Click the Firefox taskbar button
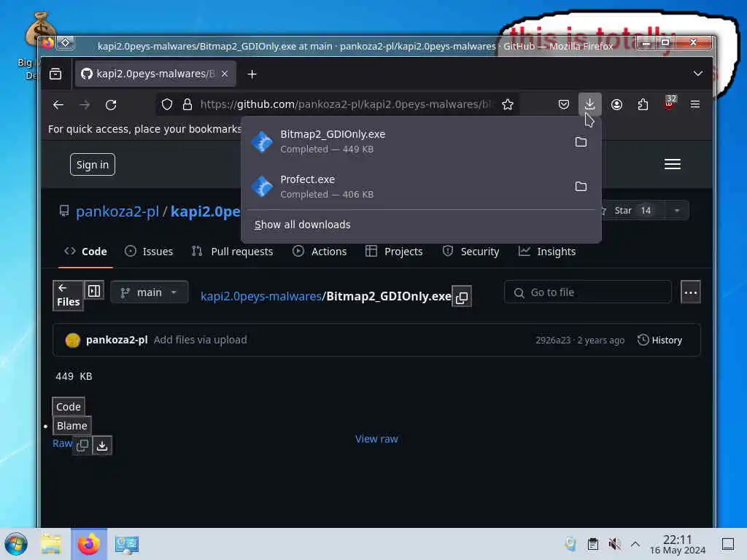 [x=89, y=544]
